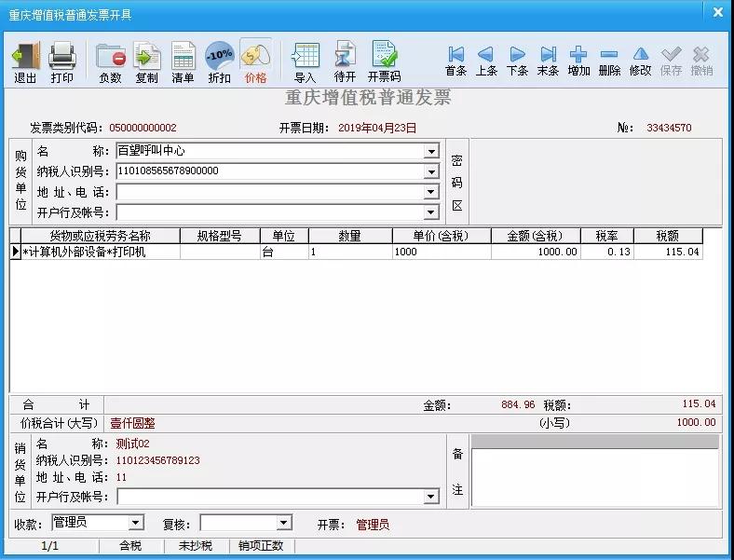Image resolution: width=734 pixels, height=560 pixels.
Task: Click the 货物或应税劳务名称 column header
Action: [101, 236]
